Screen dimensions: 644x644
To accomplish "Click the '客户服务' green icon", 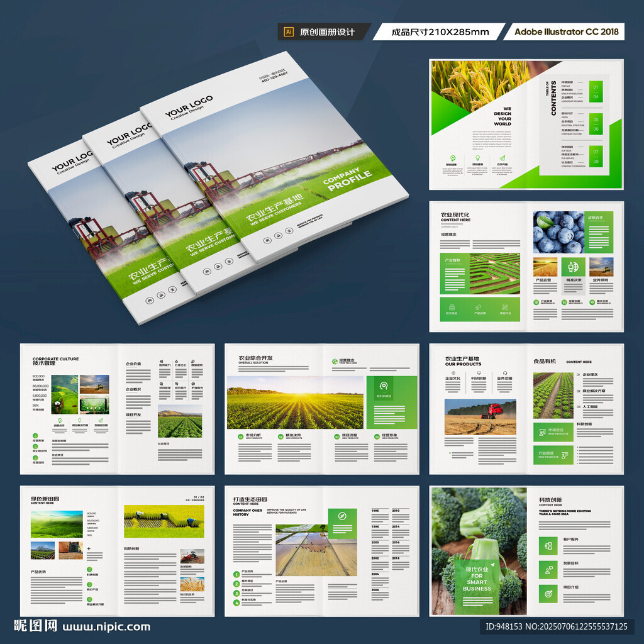I will [548, 545].
